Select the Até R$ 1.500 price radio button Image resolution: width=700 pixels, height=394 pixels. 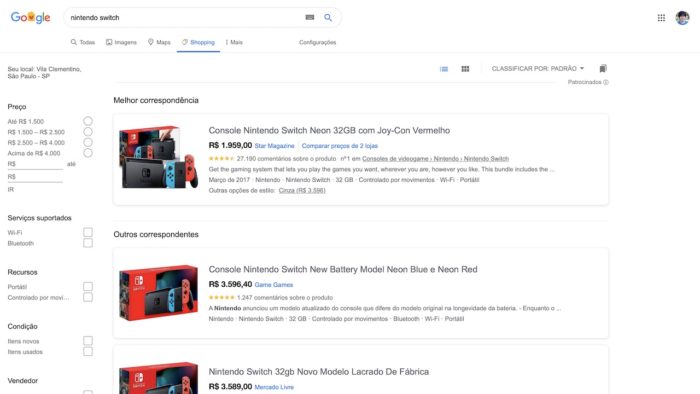[x=88, y=121]
